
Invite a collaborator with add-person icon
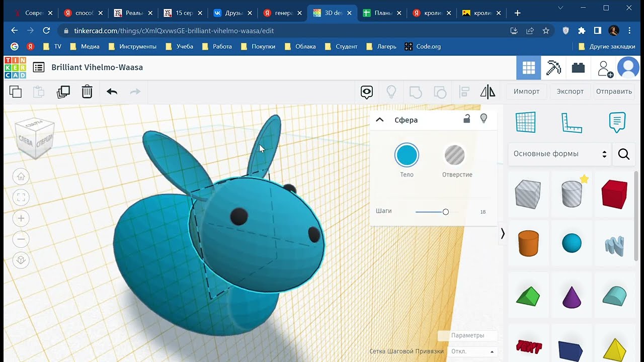coord(605,68)
